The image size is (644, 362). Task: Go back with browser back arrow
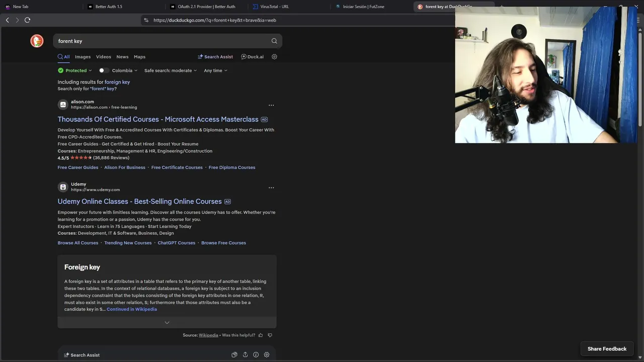7,20
